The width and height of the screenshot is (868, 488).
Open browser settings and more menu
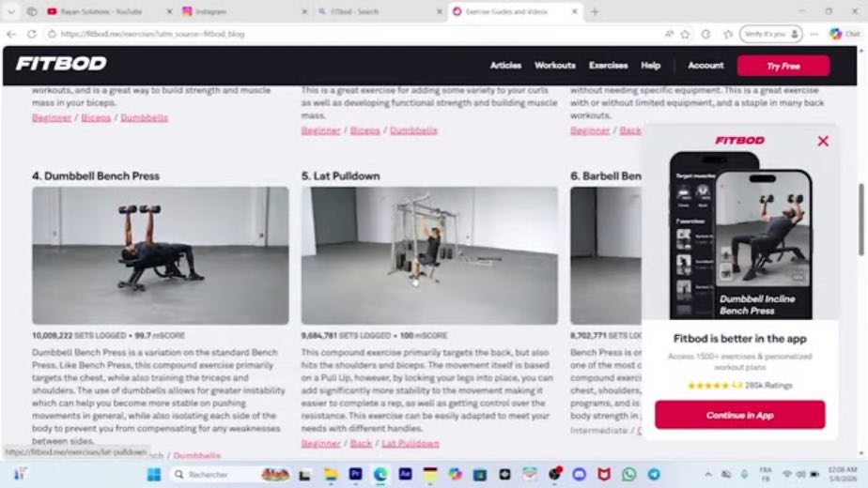(814, 34)
